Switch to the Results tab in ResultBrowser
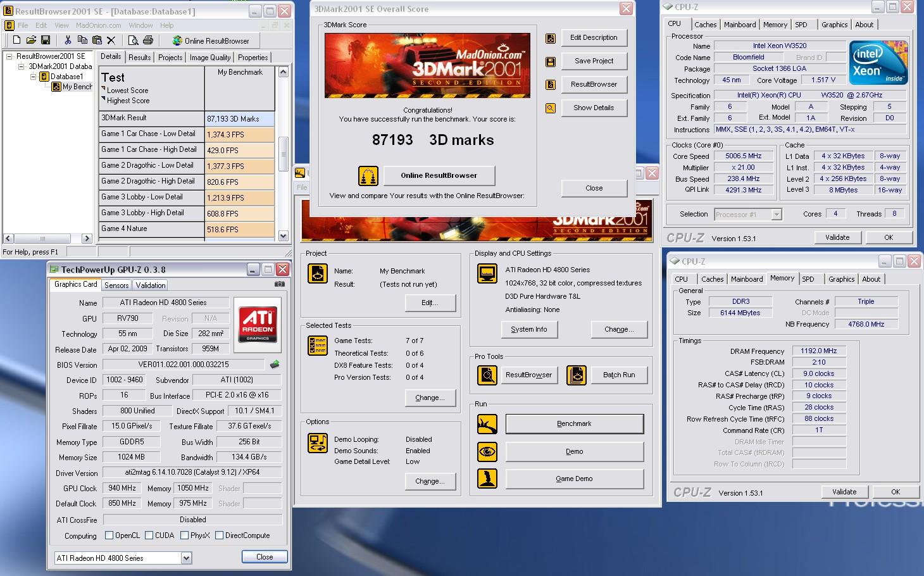The height and width of the screenshot is (576, 924). point(139,58)
